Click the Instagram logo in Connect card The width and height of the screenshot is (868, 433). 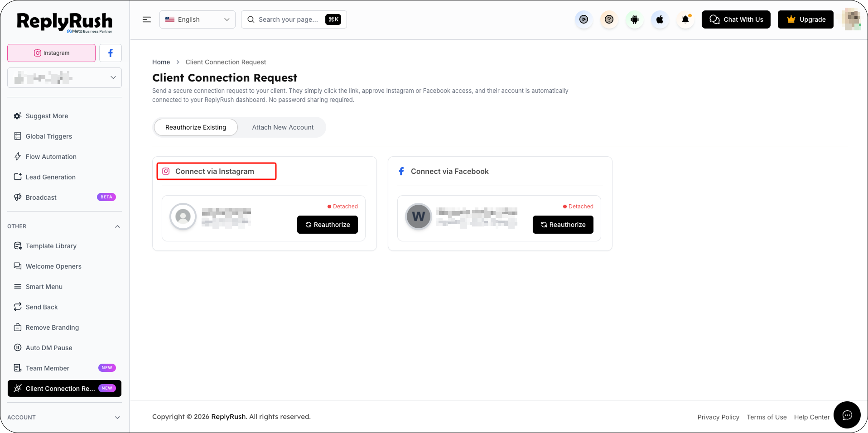(166, 171)
